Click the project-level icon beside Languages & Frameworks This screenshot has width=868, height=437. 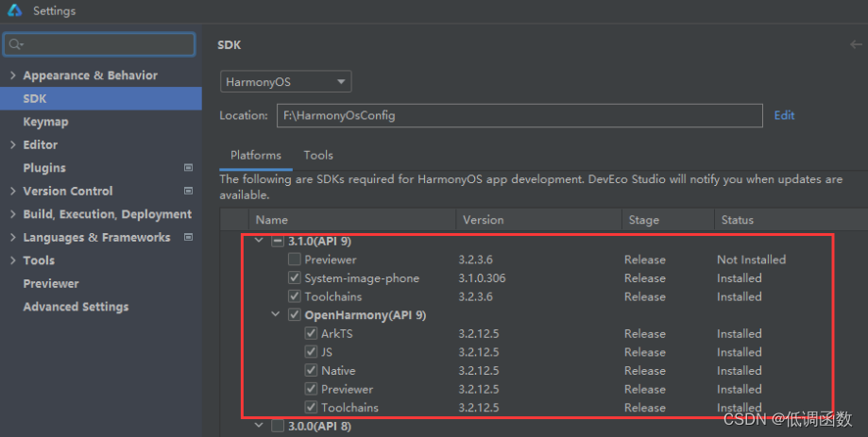(188, 237)
